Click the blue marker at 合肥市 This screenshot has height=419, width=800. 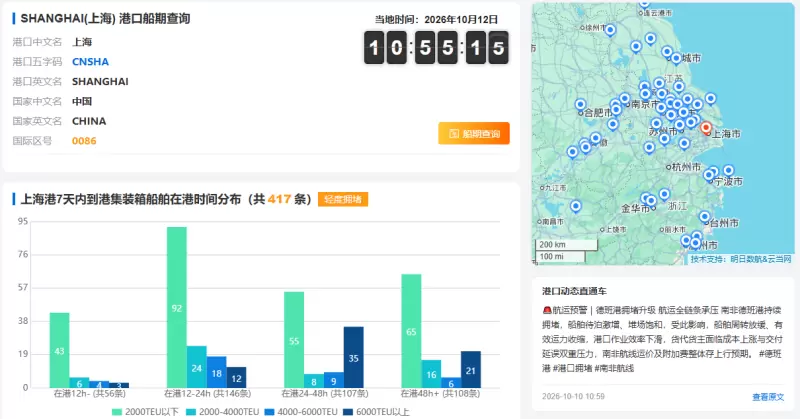click(580, 105)
